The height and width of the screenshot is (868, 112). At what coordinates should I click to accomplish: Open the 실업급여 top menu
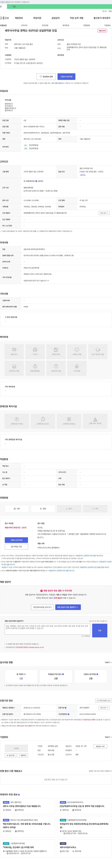[56, 18]
